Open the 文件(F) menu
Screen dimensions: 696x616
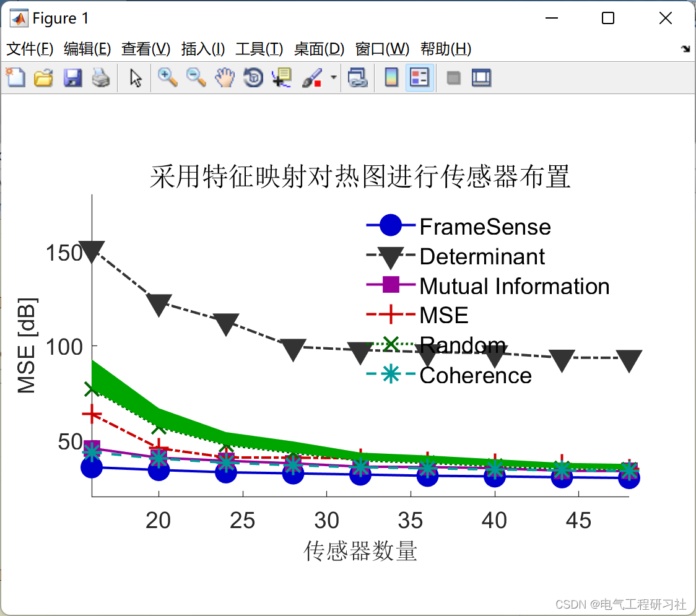30,49
